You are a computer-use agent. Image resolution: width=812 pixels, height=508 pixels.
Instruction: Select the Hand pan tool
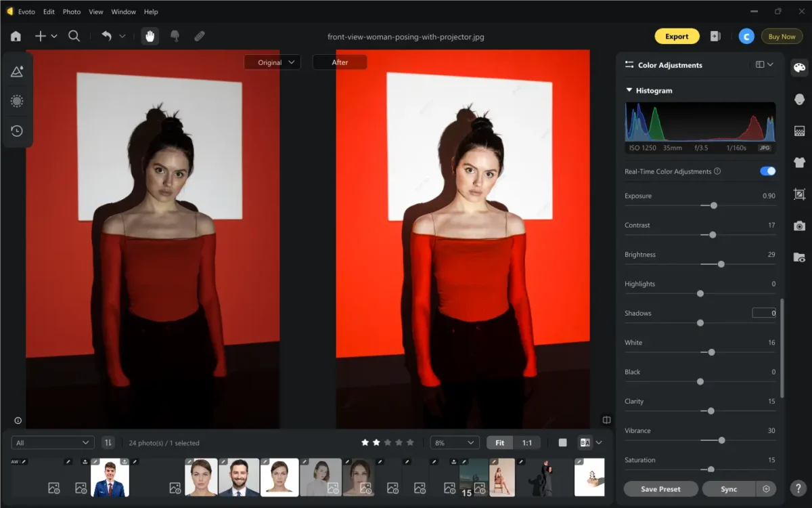(x=150, y=37)
